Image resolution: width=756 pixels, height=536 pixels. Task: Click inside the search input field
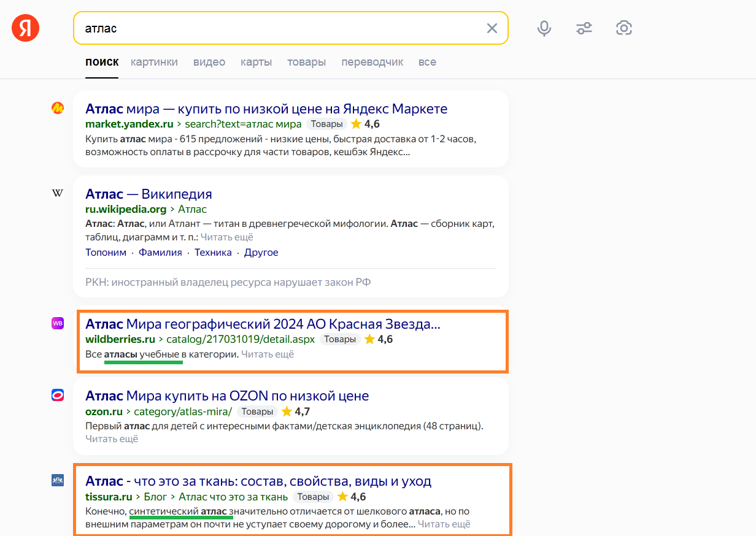(276, 28)
